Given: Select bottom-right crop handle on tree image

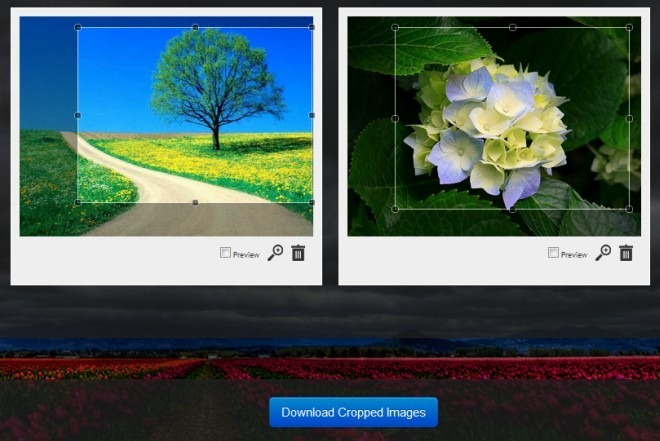Looking at the screenshot, I should point(311,202).
